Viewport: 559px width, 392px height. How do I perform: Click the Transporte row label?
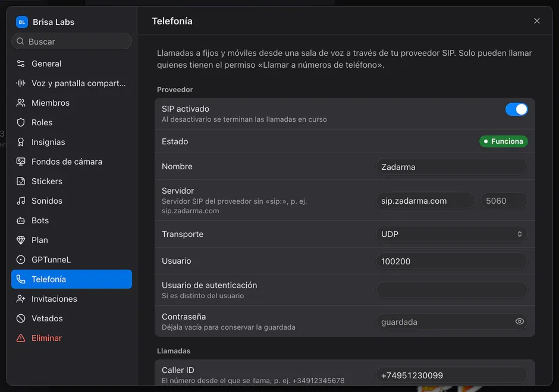183,234
